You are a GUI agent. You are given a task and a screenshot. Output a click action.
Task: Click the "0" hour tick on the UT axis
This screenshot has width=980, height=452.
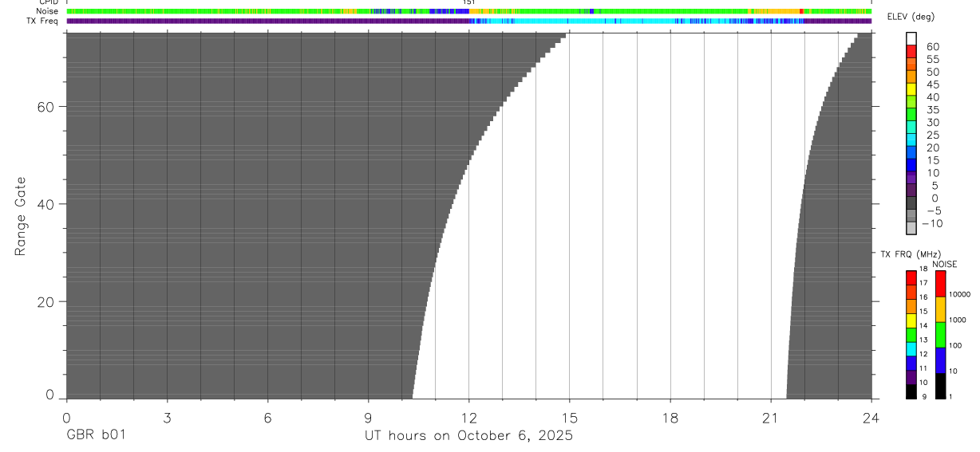[x=66, y=418]
